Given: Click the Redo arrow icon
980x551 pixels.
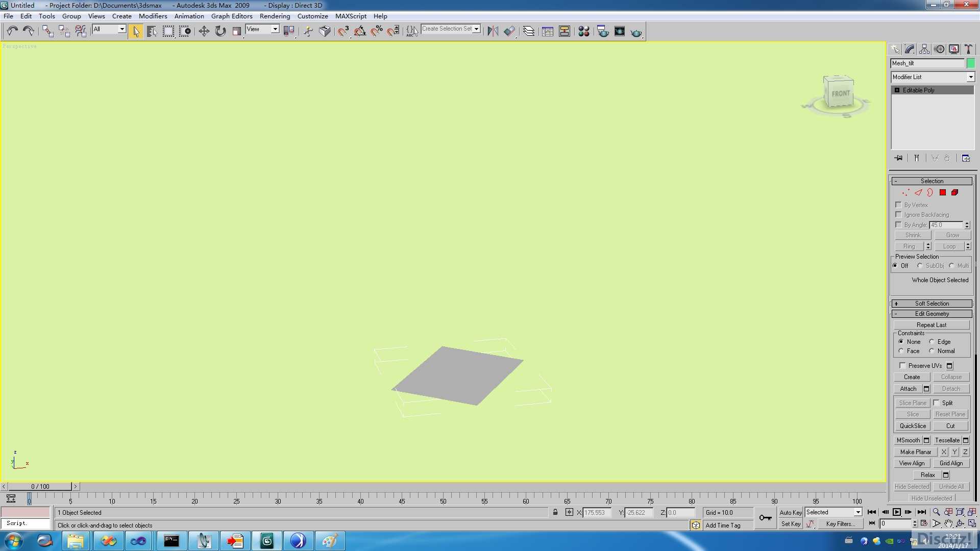Looking at the screenshot, I should [29, 31].
